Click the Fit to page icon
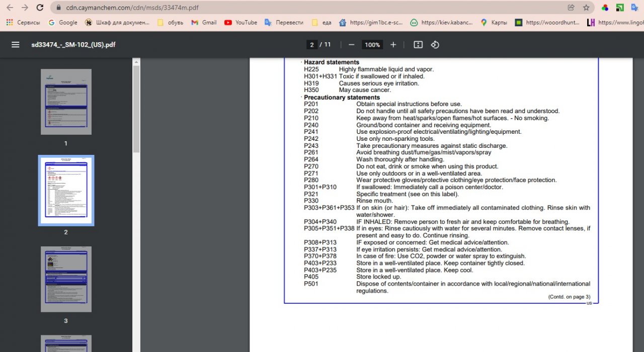 point(418,45)
